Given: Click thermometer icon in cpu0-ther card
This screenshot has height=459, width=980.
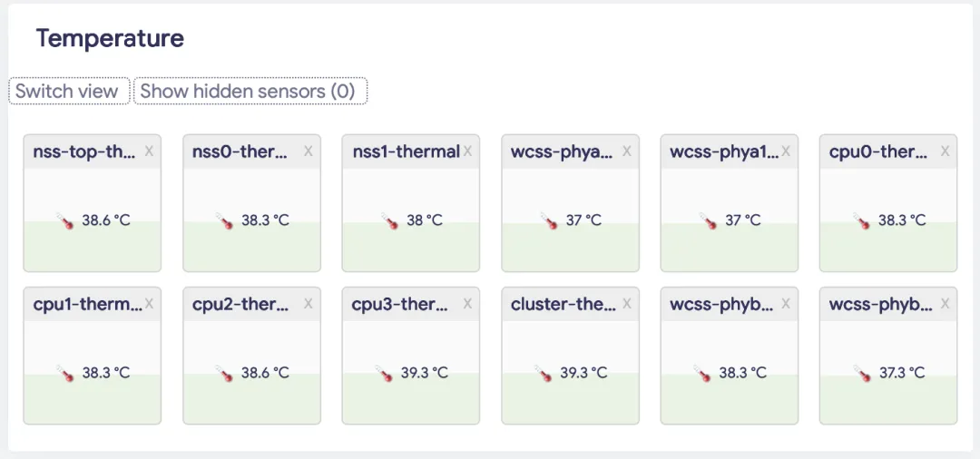Looking at the screenshot, I should pyautogui.click(x=861, y=220).
